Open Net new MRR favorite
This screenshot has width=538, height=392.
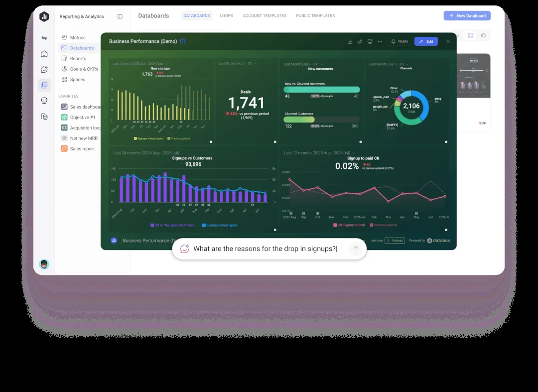[80, 138]
